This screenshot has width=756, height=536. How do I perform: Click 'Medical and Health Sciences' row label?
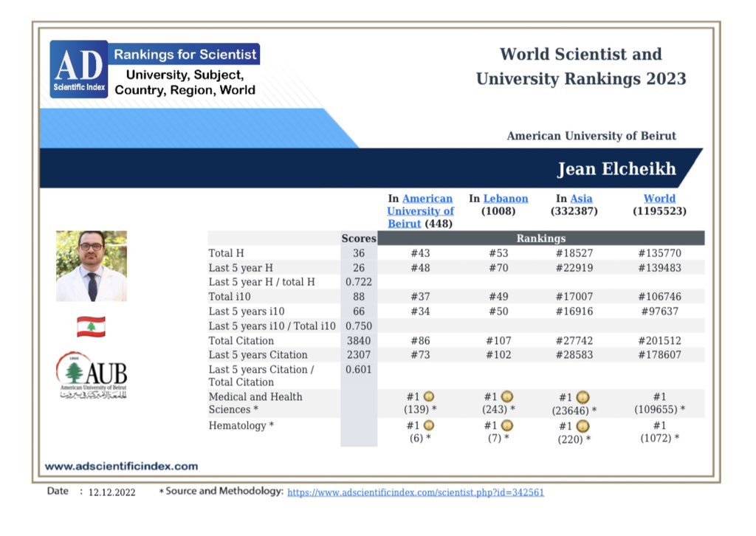click(x=255, y=403)
